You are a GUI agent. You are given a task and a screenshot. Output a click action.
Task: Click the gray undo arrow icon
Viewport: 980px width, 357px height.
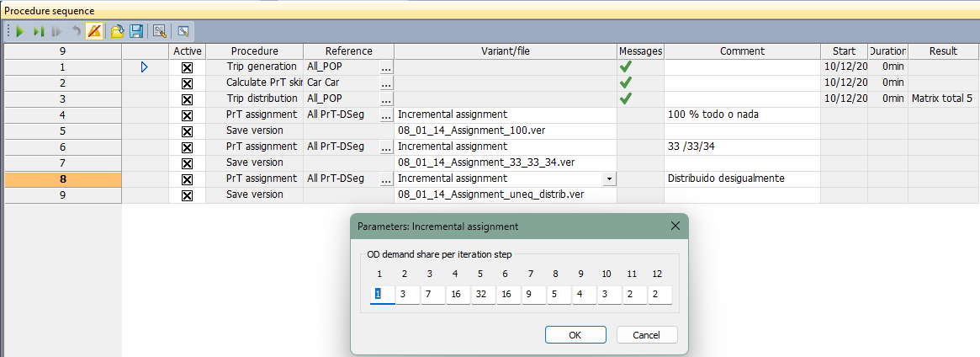click(x=77, y=31)
